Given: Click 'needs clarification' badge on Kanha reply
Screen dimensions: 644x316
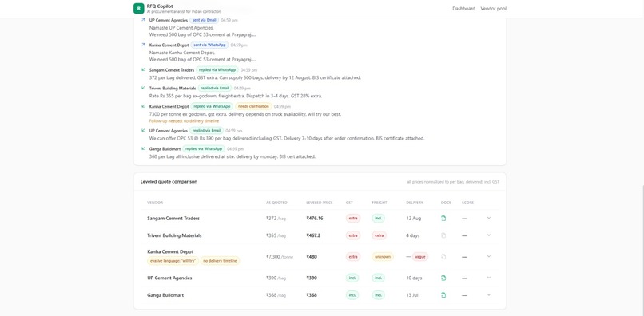Looking at the screenshot, I should 253,106.
